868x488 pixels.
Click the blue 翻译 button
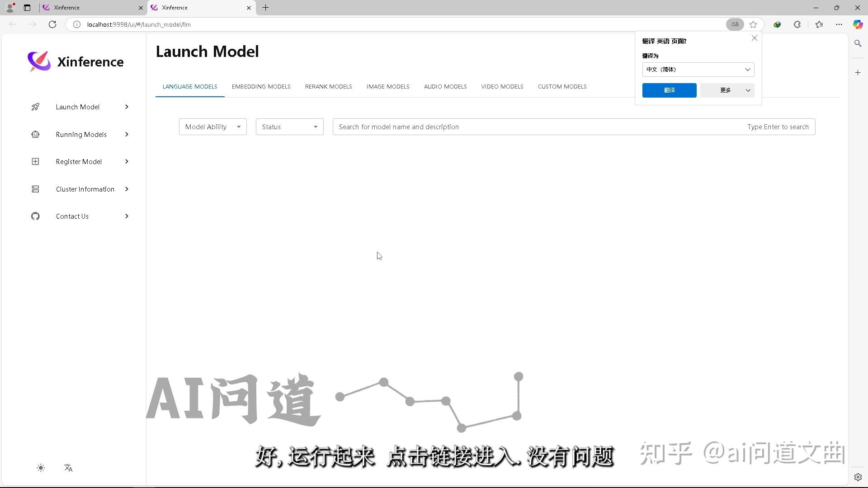pyautogui.click(x=669, y=90)
